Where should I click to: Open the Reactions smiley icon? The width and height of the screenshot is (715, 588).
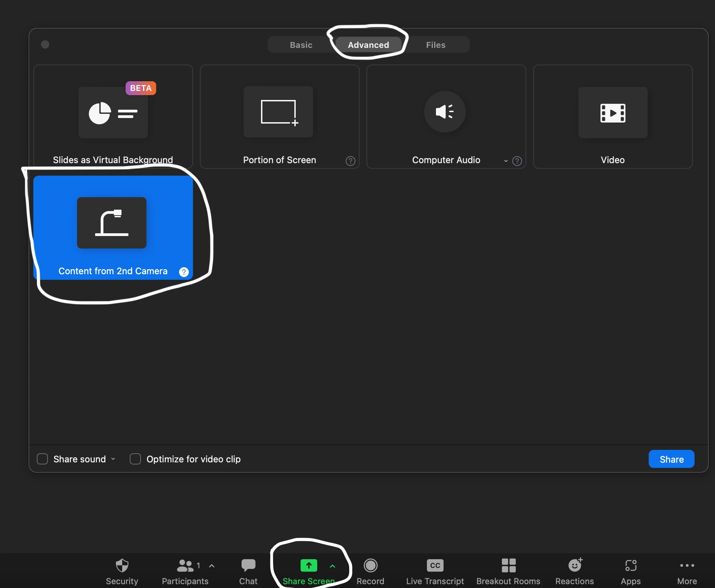point(575,565)
